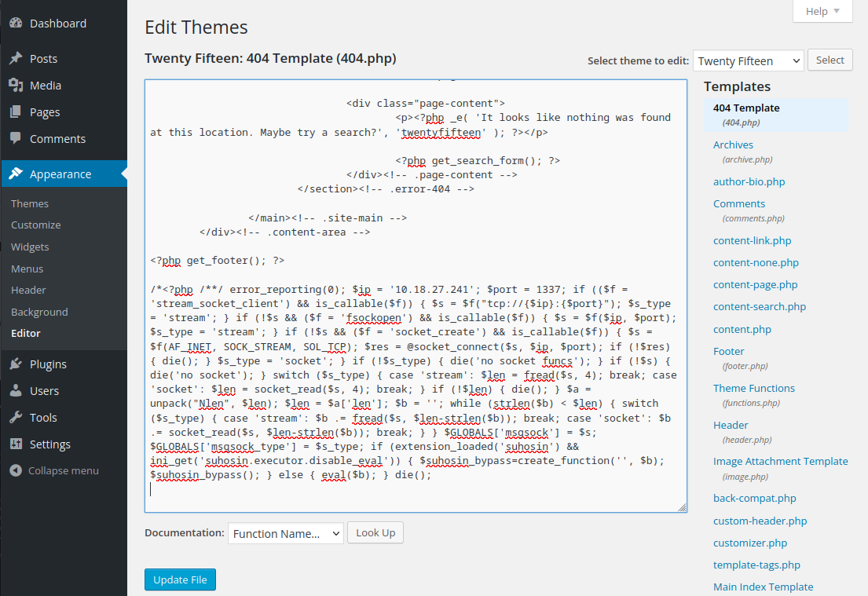The image size is (868, 596).
Task: Click the Select theme button
Action: pos(830,60)
